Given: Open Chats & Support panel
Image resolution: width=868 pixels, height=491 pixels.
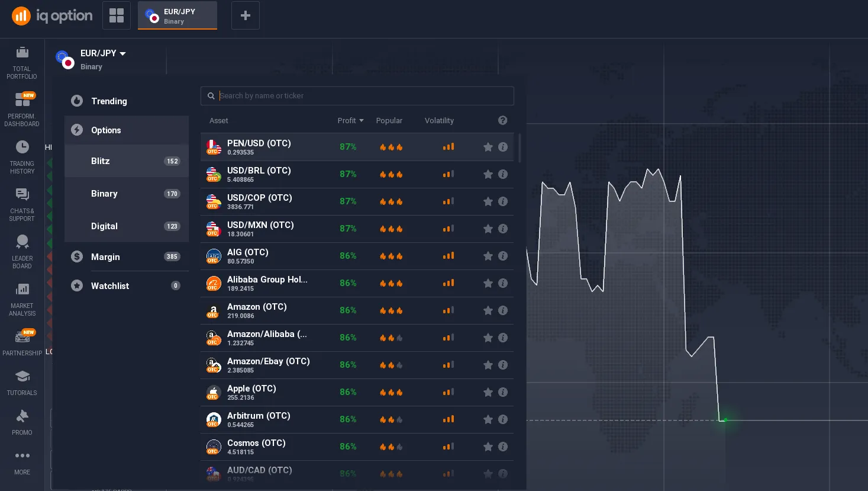Looking at the screenshot, I should click(22, 204).
